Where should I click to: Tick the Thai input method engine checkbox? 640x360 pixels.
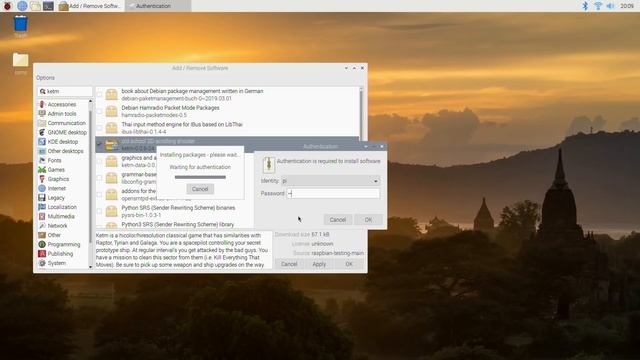coord(99,128)
